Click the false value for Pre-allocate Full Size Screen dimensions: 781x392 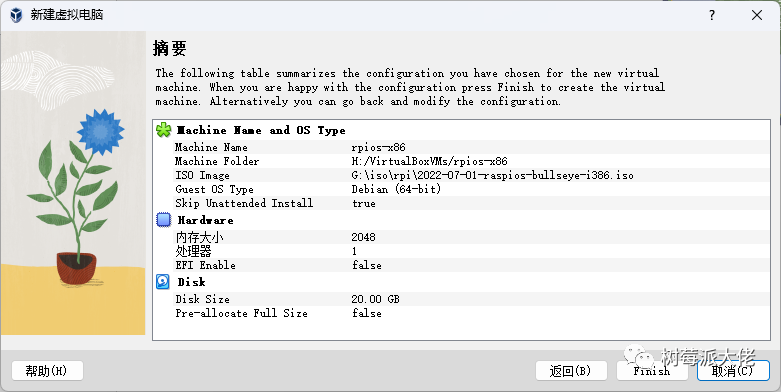pyautogui.click(x=367, y=313)
